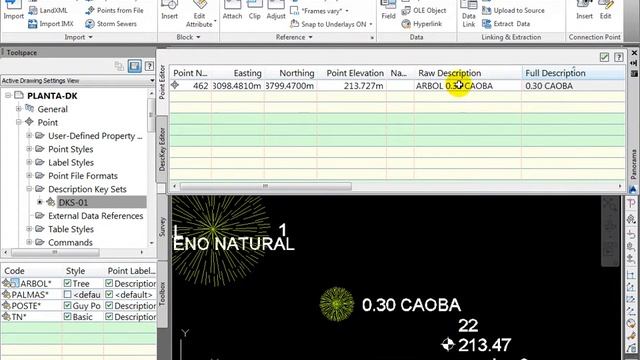The width and height of the screenshot is (640, 360).
Task: Click the Raw Description column header
Action: [x=468, y=73]
